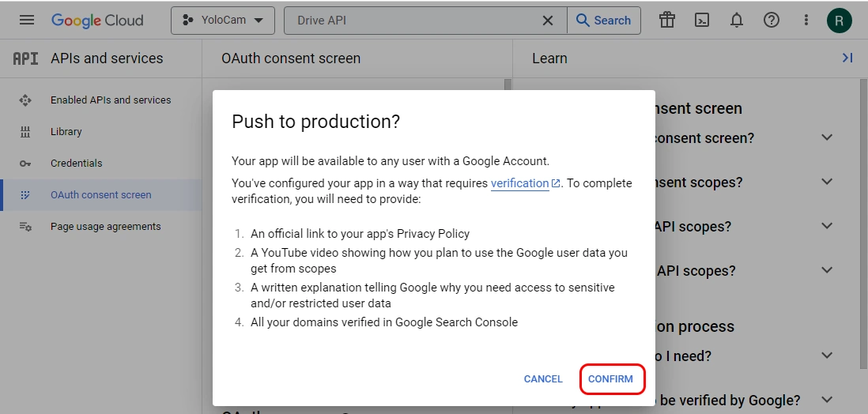
Task: Click the OAuth consent screen sidebar icon
Action: 25,195
